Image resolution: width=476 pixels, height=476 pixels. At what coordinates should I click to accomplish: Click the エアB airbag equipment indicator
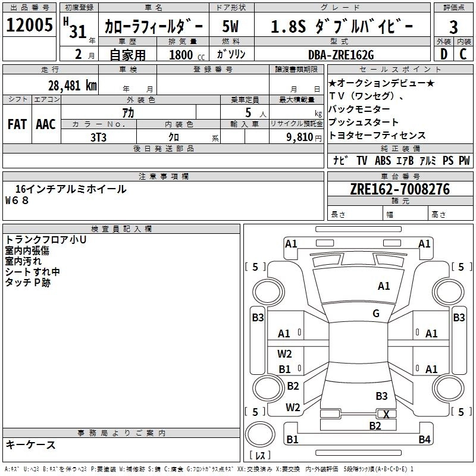click(x=405, y=160)
